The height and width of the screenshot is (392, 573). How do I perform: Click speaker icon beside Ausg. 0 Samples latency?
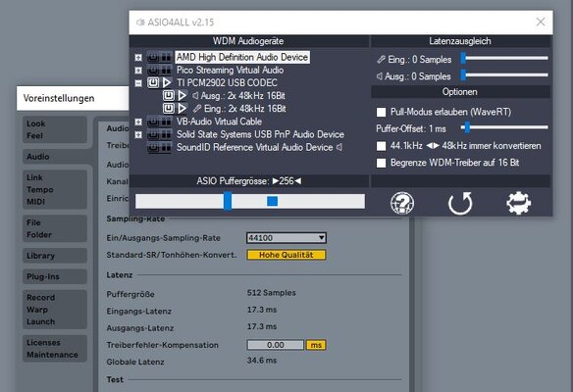coord(380,75)
